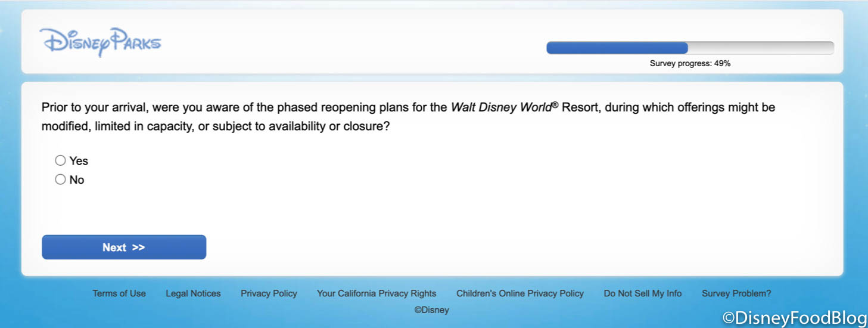The height and width of the screenshot is (328, 868).
Task: Select the Yes radio button
Action: point(60,160)
